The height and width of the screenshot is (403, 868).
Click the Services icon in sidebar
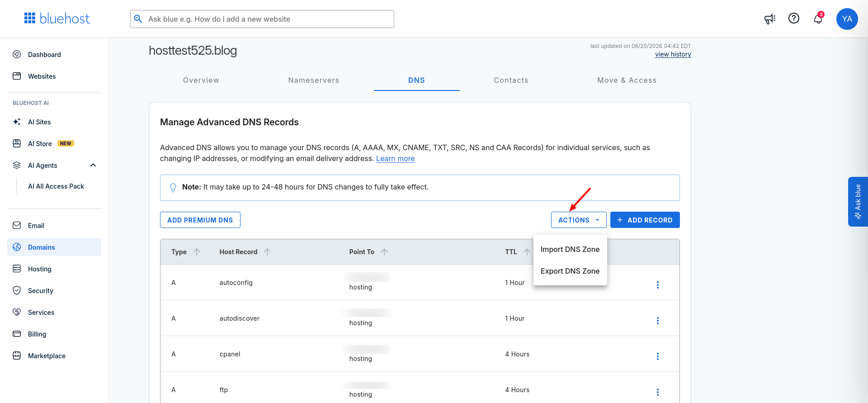point(17,312)
